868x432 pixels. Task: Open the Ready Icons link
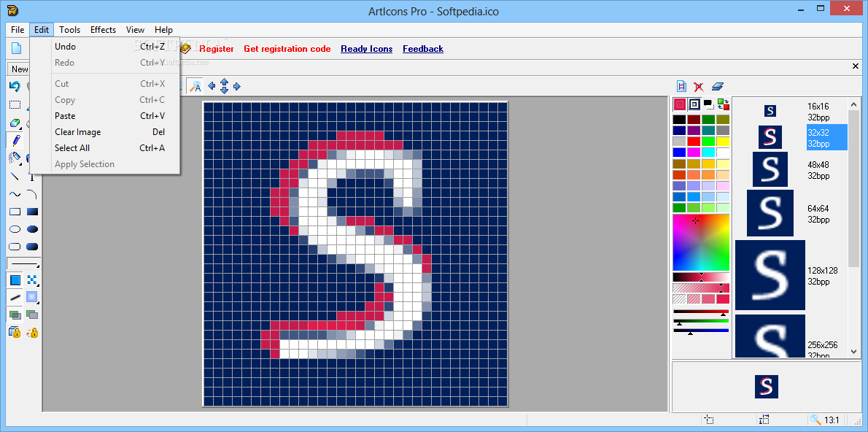pos(366,49)
